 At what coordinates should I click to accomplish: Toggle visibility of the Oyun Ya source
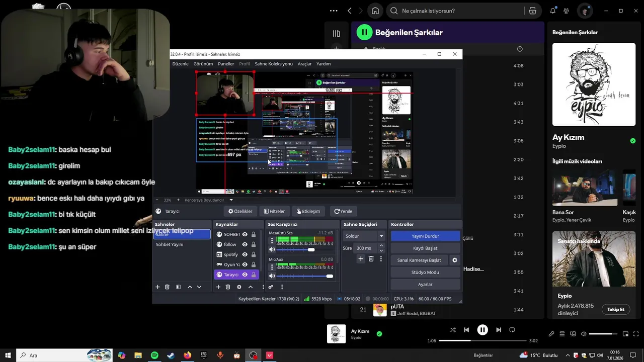[245, 264]
